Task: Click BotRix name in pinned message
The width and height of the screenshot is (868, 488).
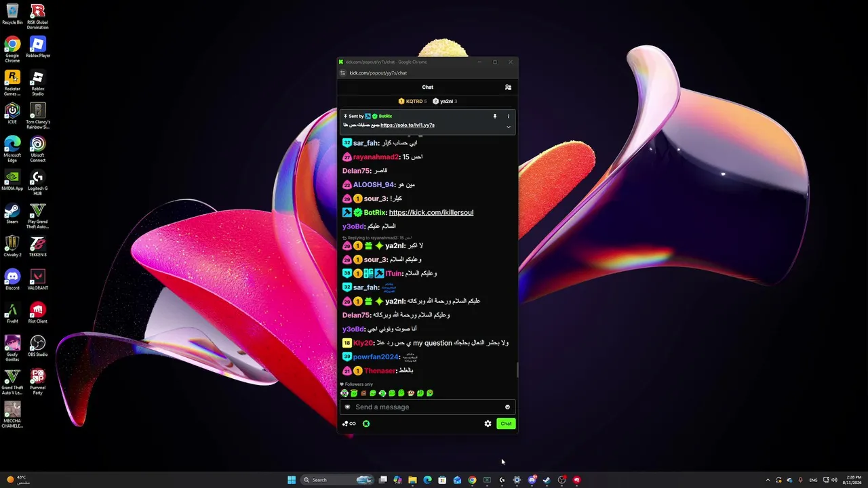Action: pyautogui.click(x=385, y=117)
